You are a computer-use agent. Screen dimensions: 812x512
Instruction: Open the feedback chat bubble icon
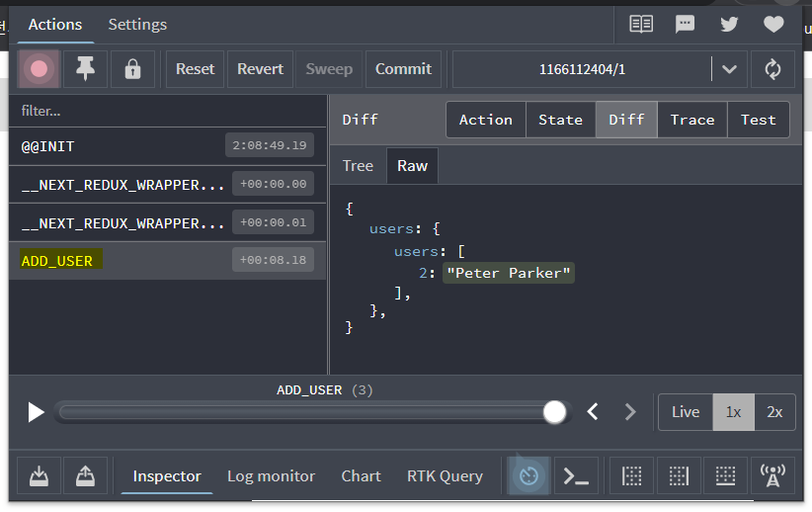[x=685, y=24]
